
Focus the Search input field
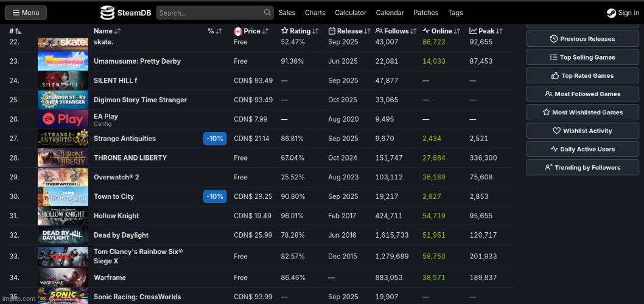(215, 13)
